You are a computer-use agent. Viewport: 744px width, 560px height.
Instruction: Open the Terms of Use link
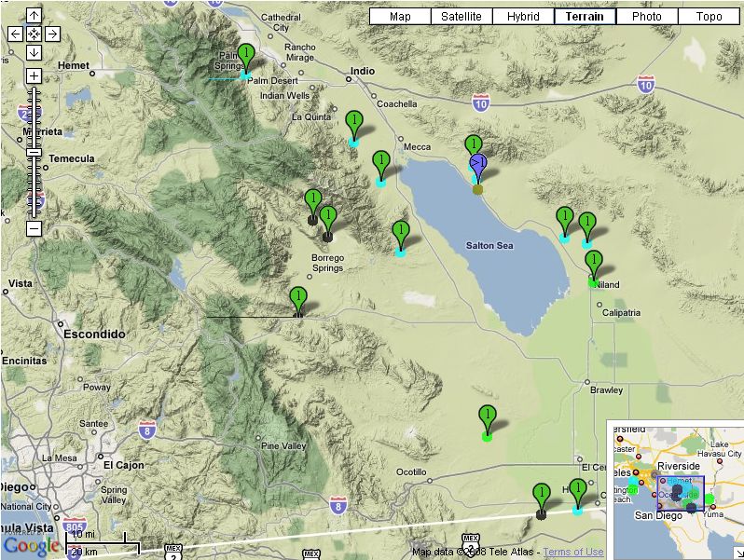click(573, 553)
